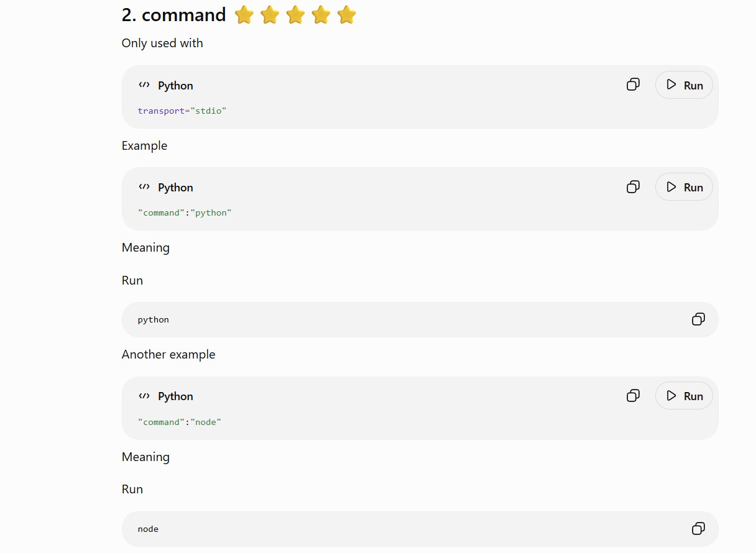Click the "2. command" heading text
Image resolution: width=756 pixels, height=553 pixels.
tap(174, 15)
